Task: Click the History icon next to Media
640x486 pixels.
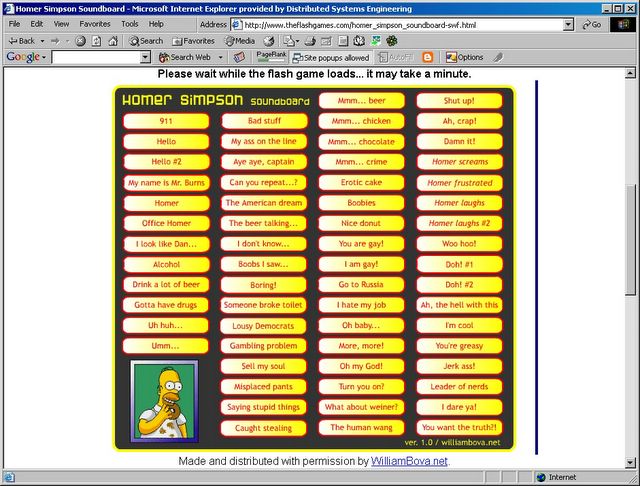Action: [269, 41]
